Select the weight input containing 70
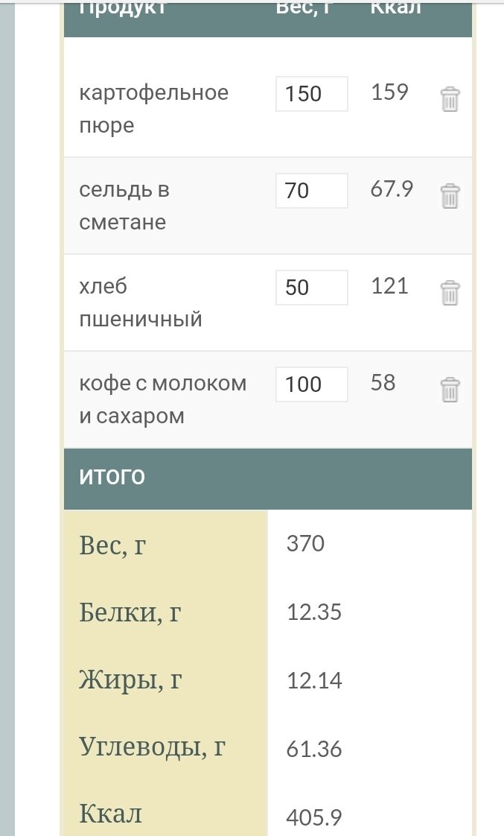 pyautogui.click(x=311, y=190)
